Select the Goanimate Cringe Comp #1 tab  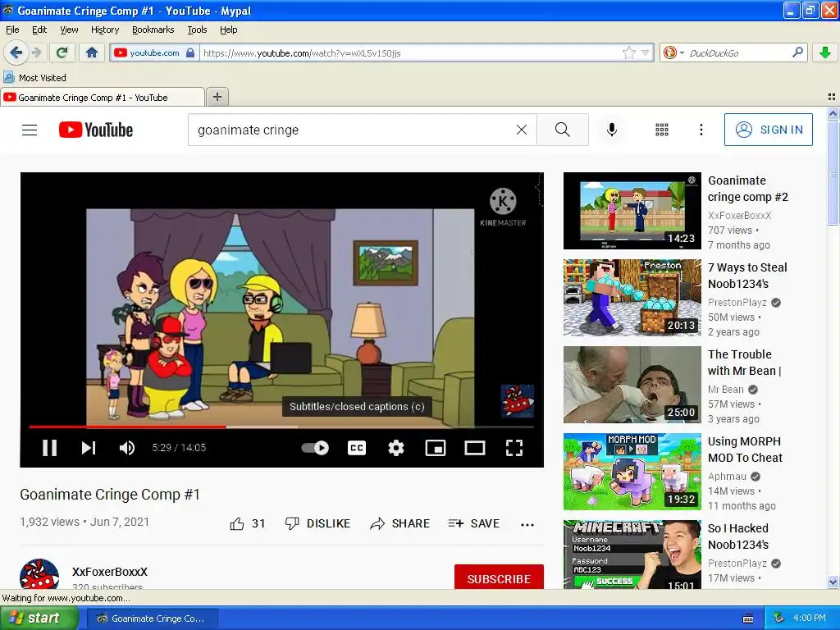(x=103, y=98)
